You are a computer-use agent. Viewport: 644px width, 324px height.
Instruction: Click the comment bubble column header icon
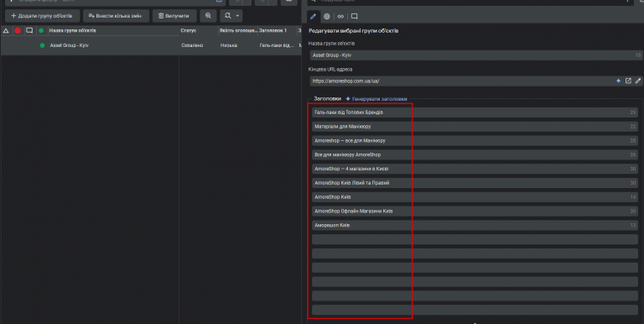[x=29, y=30]
